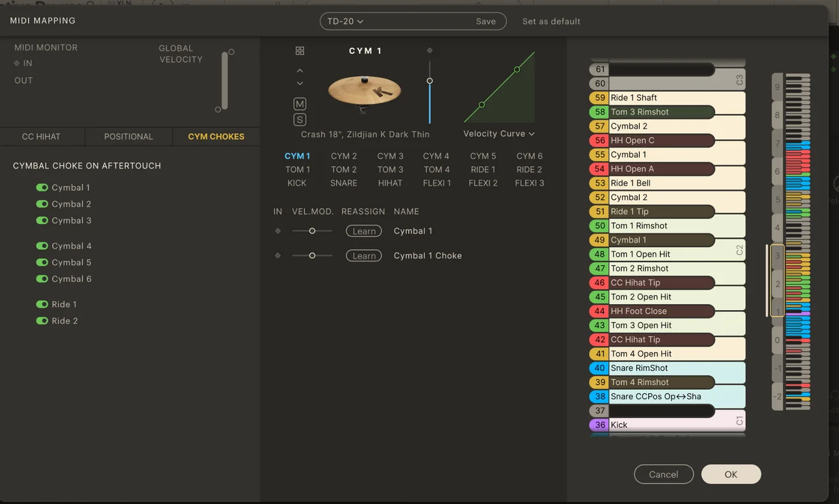Disable the Cymbal 4 choke toggle

click(43, 246)
